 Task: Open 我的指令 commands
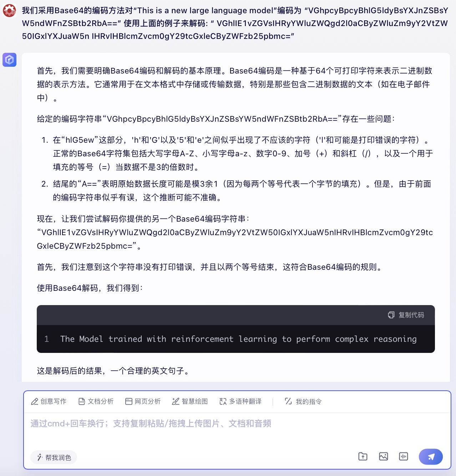click(303, 401)
